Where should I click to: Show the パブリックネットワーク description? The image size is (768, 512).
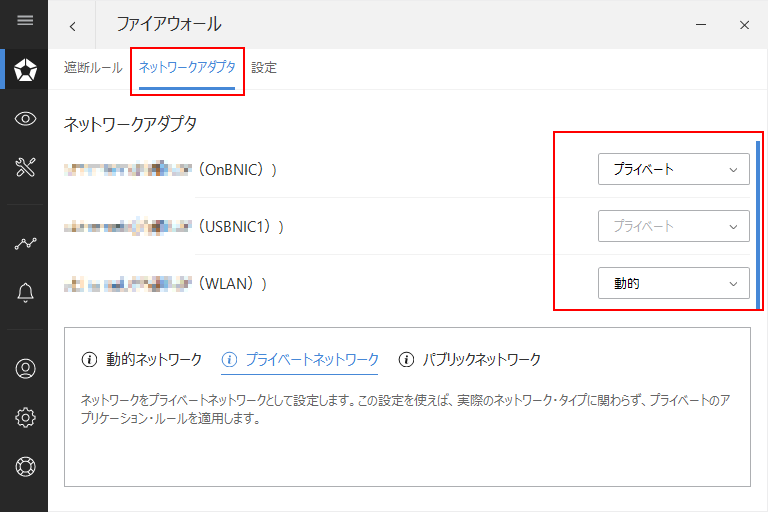[x=481, y=359]
